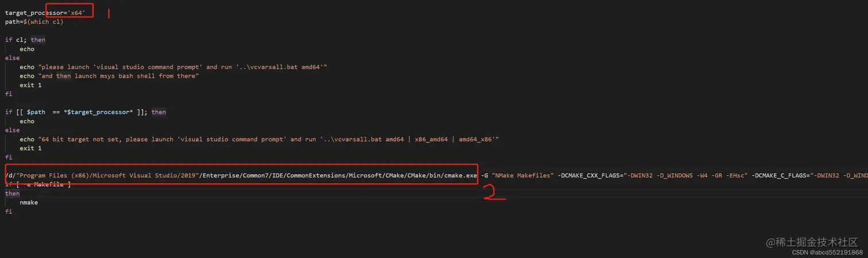Image resolution: width=868 pixels, height=258 pixels.
Task: Click the line "and then launch msys bash shell from there"
Action: coord(109,76)
